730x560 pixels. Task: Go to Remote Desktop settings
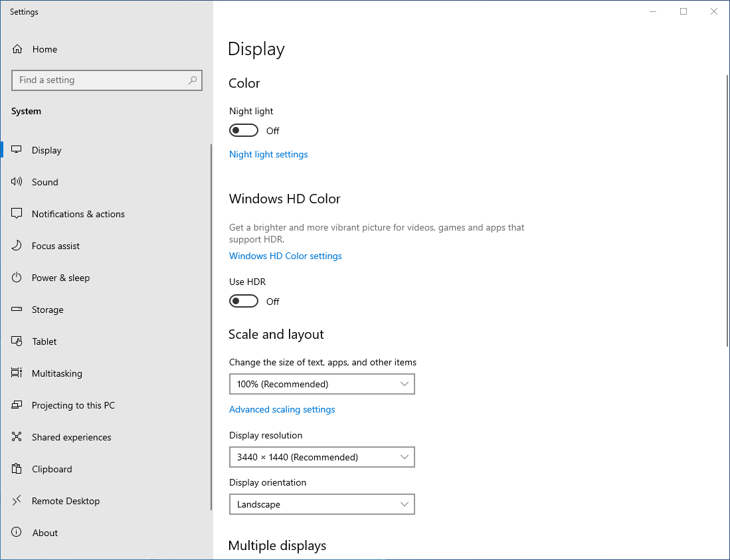pos(106,501)
